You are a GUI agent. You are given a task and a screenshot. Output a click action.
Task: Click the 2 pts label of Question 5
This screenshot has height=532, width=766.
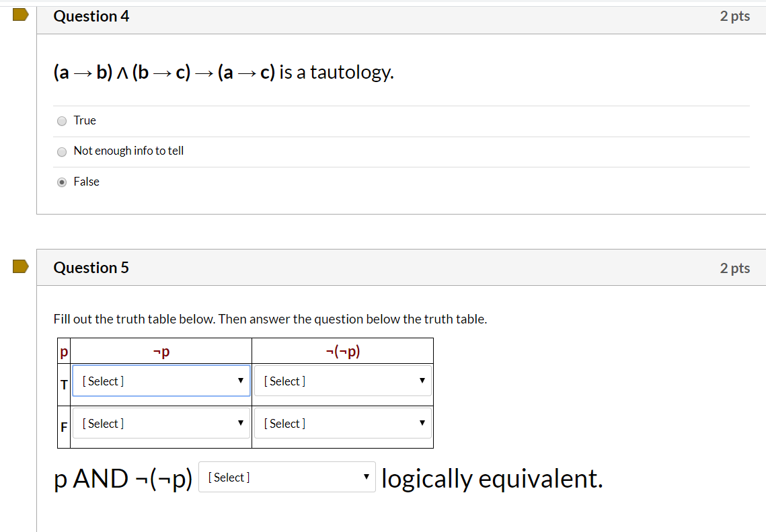coord(735,268)
